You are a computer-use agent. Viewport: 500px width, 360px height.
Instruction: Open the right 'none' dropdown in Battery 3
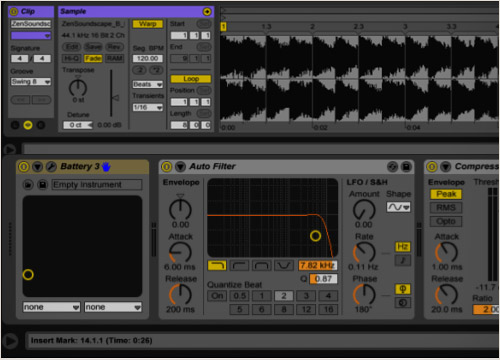point(113,307)
